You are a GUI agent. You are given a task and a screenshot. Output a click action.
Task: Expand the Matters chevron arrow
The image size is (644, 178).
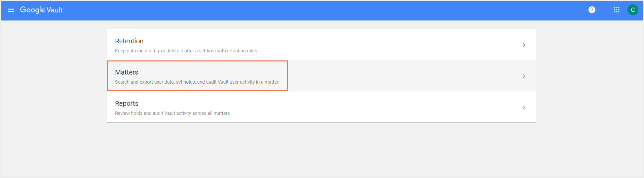tap(524, 76)
